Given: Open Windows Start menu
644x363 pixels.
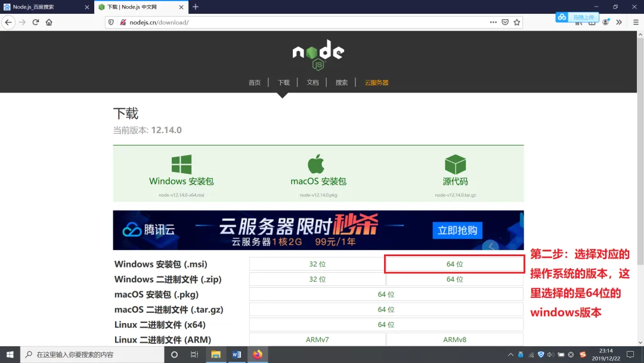Looking at the screenshot, I should [x=10, y=355].
